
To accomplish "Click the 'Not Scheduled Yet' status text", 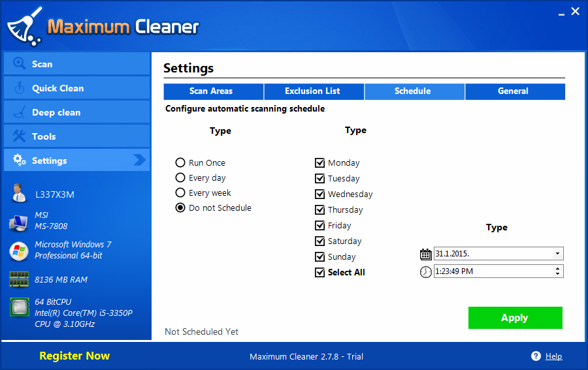I will (201, 331).
